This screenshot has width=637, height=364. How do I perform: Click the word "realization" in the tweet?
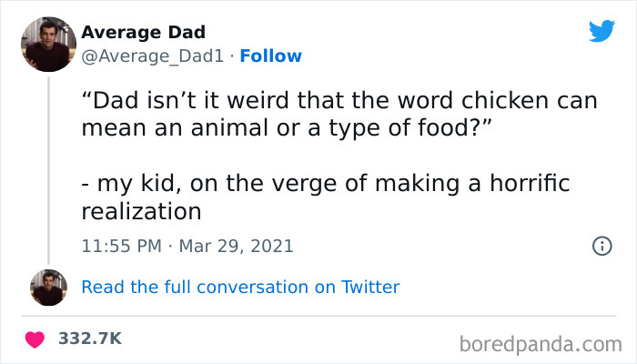tap(141, 212)
